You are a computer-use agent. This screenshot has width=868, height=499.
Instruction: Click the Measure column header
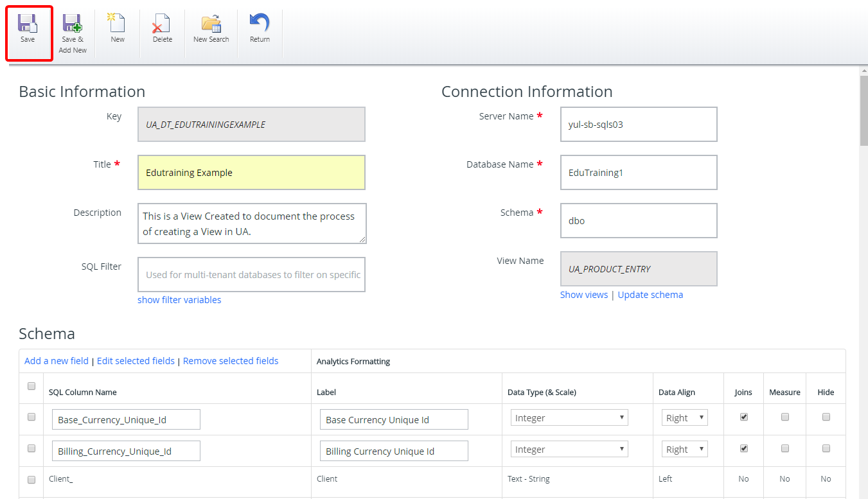point(785,392)
